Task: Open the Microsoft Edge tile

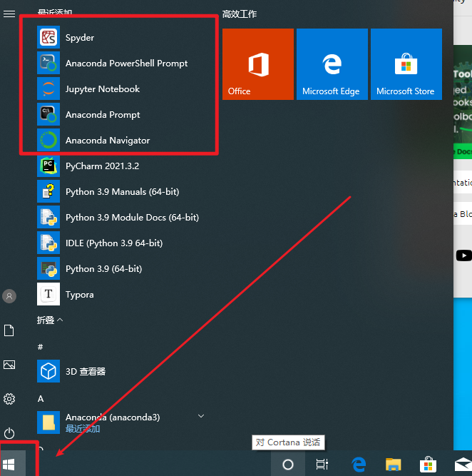Action: pos(332,64)
